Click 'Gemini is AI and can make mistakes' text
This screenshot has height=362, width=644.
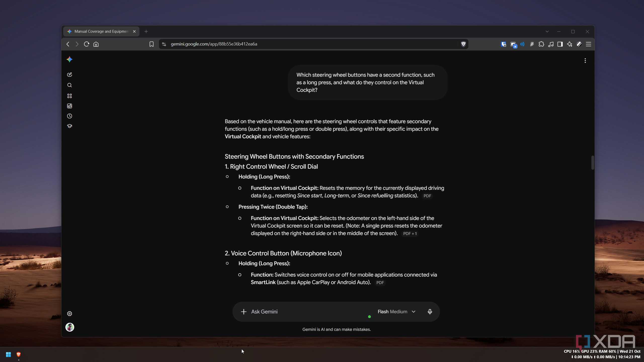336,329
